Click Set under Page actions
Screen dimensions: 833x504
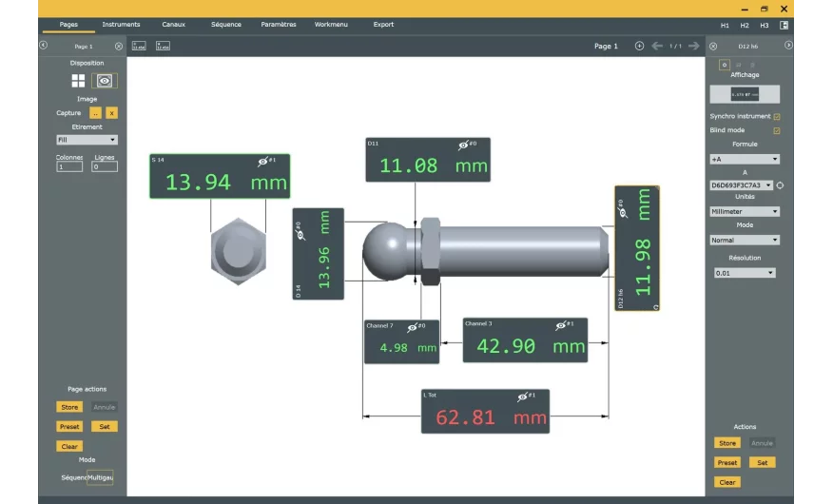tap(105, 426)
